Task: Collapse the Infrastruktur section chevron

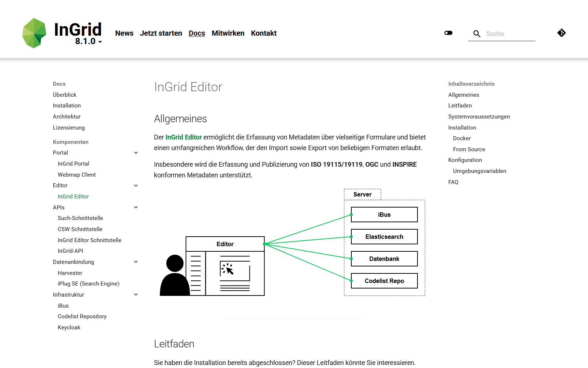Action: point(136,295)
